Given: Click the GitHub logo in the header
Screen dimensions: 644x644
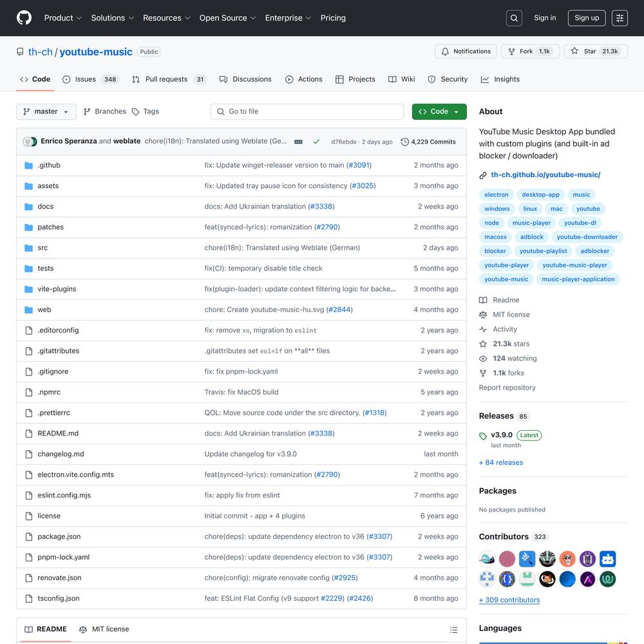Looking at the screenshot, I should [24, 17].
